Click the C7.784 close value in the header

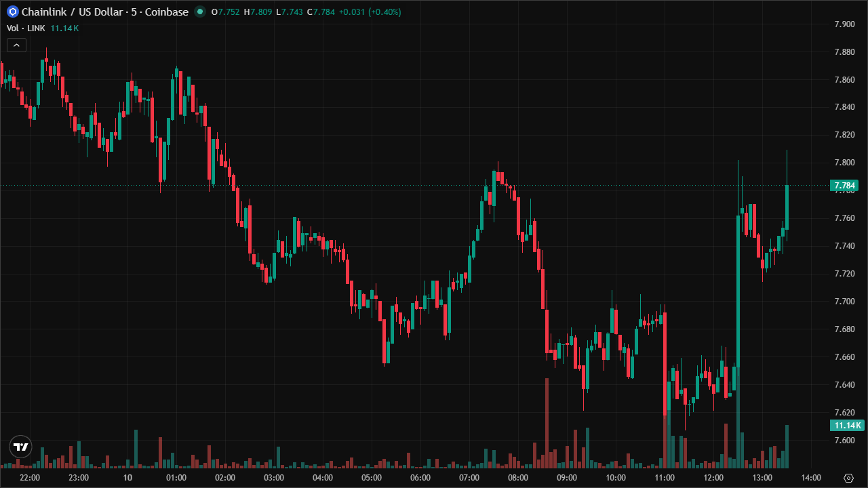(321, 12)
